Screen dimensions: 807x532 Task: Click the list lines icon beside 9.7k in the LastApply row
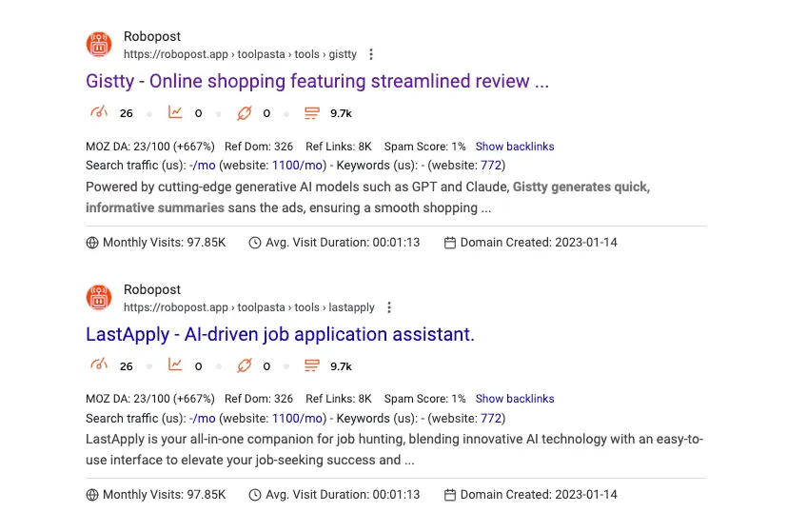tap(312, 366)
